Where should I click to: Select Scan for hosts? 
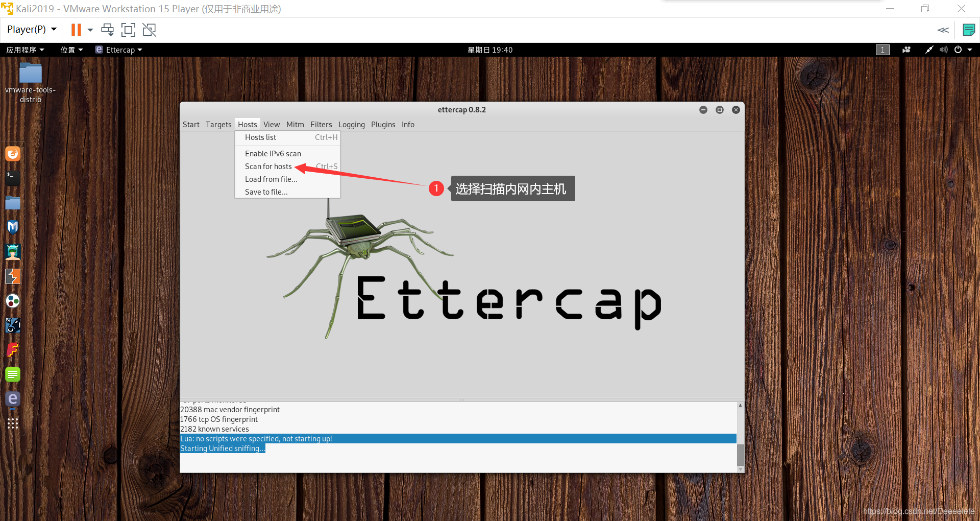click(x=287, y=167)
